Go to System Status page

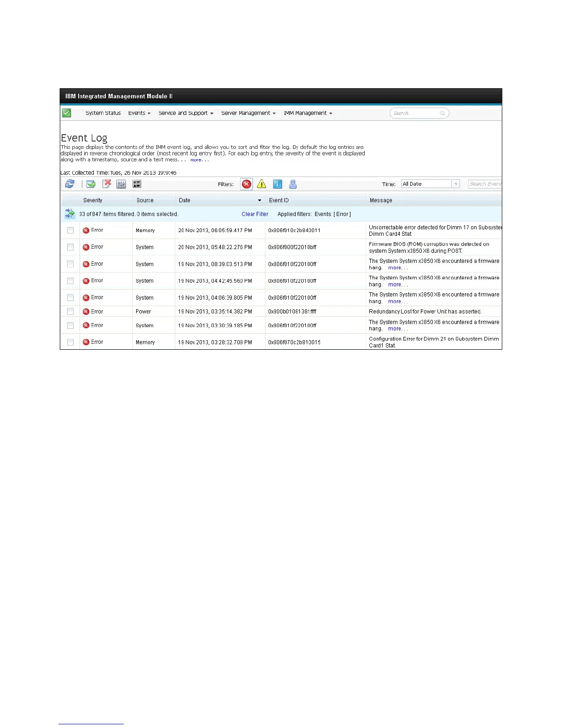(103, 113)
